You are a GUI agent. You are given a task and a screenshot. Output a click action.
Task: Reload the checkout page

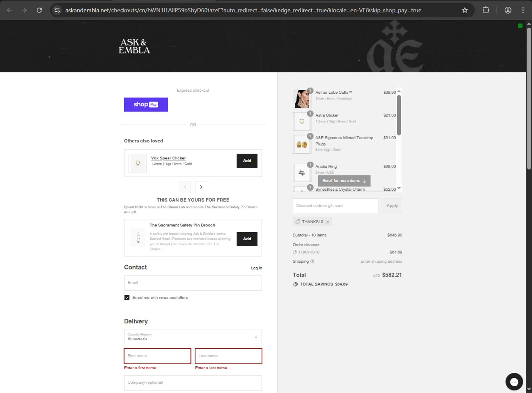point(39,10)
